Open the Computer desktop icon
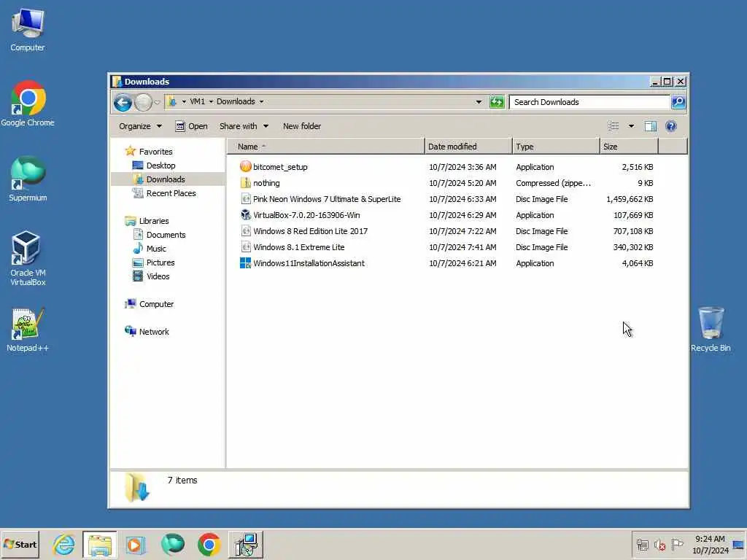 [28, 29]
